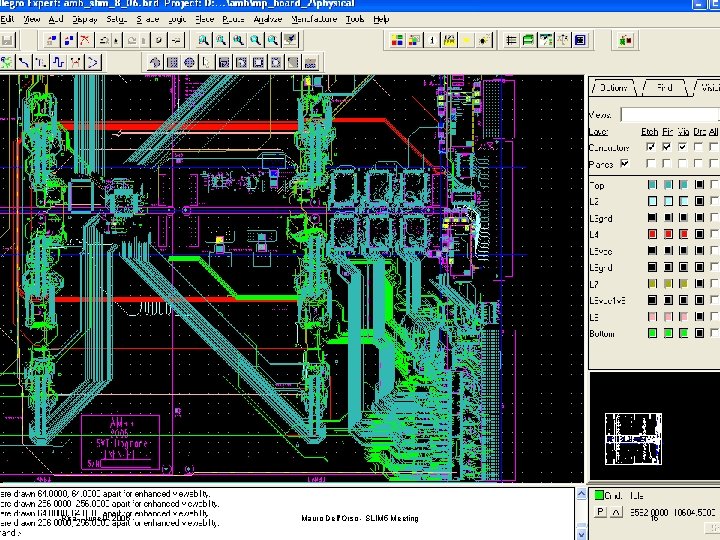Click the Save icon in the toolbar
The width and height of the screenshot is (720, 540).
coord(8,40)
